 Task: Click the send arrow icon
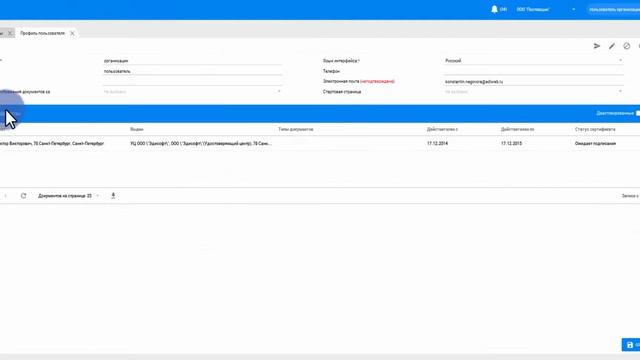click(x=597, y=46)
